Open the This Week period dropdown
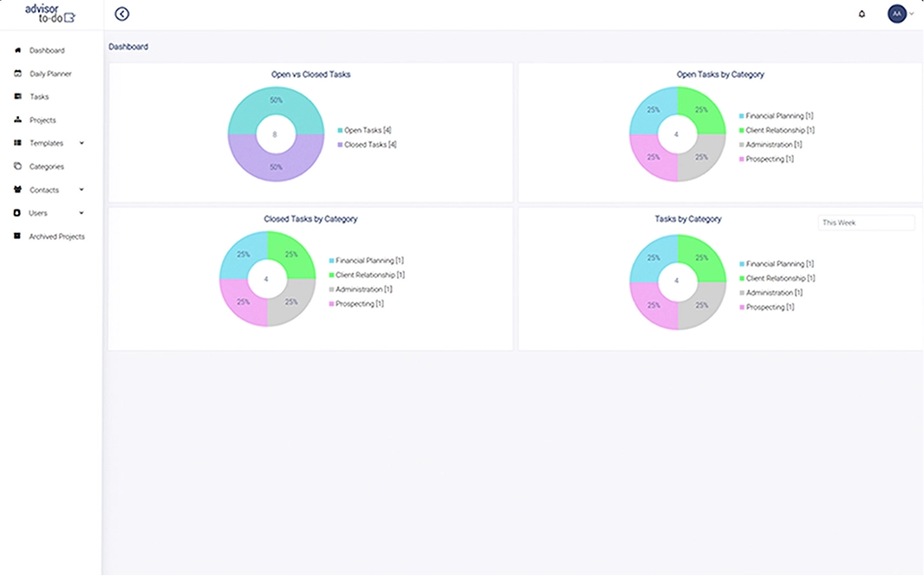 point(865,223)
